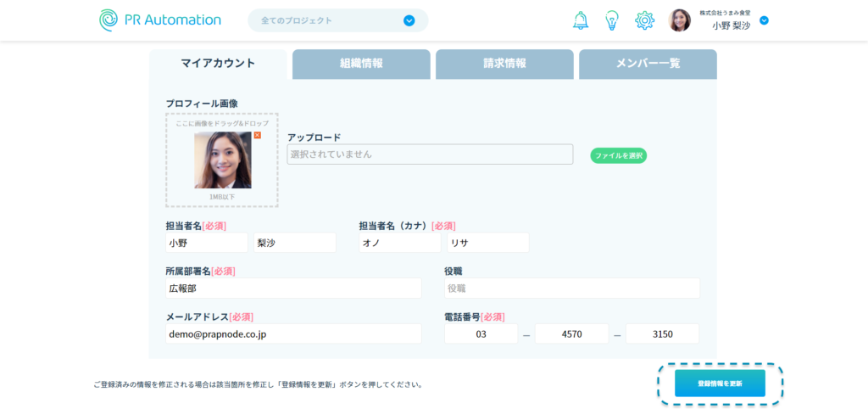Click the notification bell icon
This screenshot has width=868, height=409.
[581, 20]
